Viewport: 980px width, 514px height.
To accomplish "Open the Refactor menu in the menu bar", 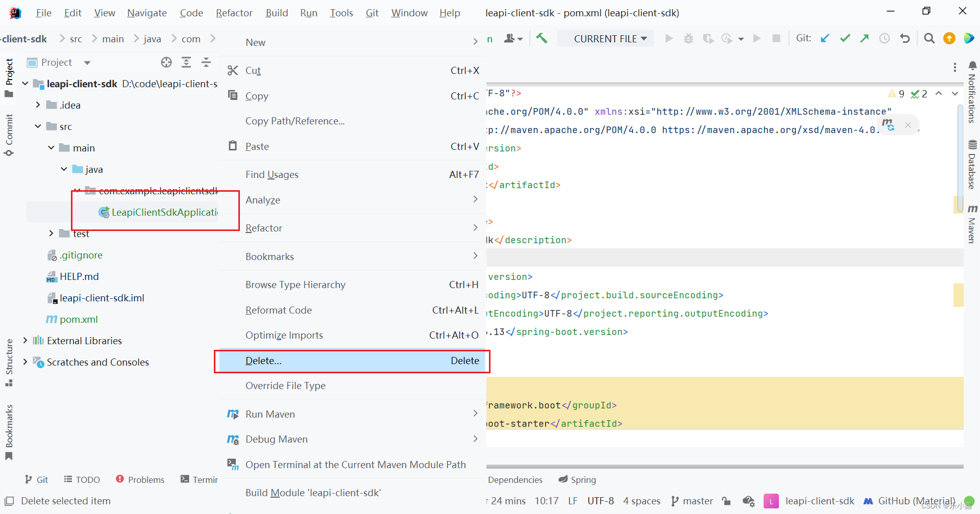I will tap(234, 13).
